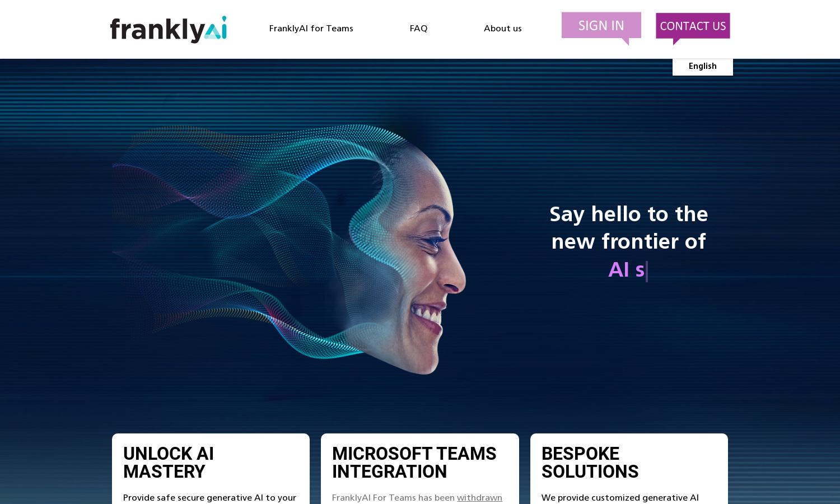Open the English language dropdown
The image size is (840, 504).
pos(702,67)
